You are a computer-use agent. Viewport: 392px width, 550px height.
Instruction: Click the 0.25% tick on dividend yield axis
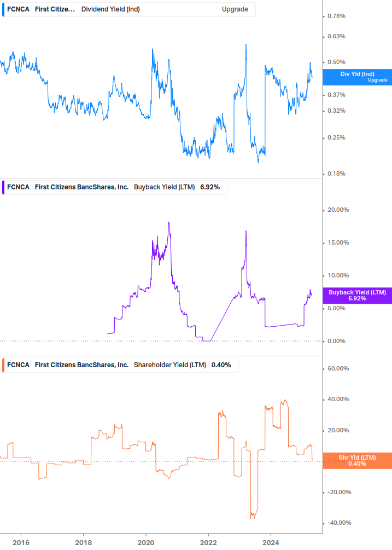[x=336, y=137]
